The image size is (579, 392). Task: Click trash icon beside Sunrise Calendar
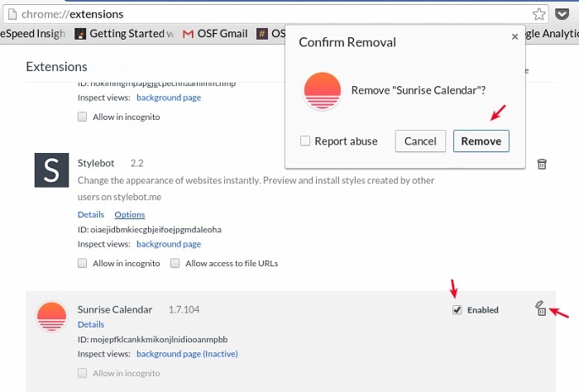(541, 309)
